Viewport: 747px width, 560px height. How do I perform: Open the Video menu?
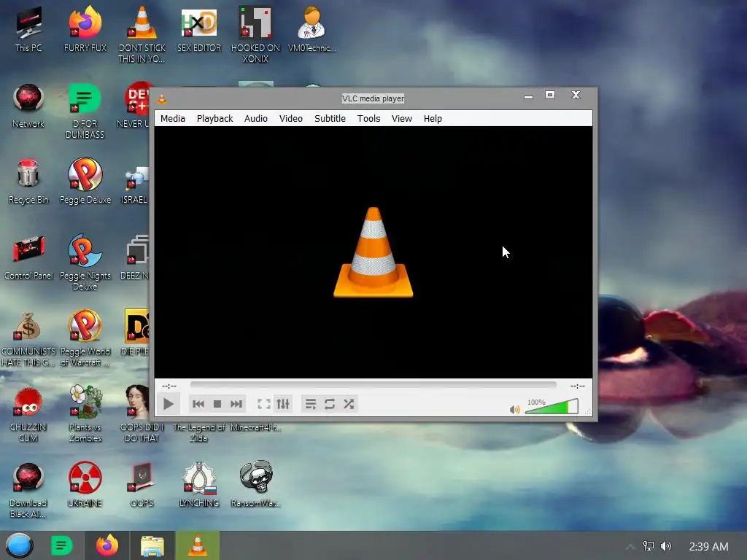click(290, 119)
